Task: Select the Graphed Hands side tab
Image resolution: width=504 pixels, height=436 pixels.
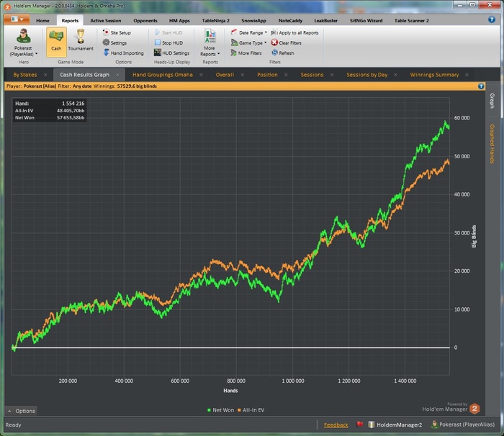Action: 492,144
